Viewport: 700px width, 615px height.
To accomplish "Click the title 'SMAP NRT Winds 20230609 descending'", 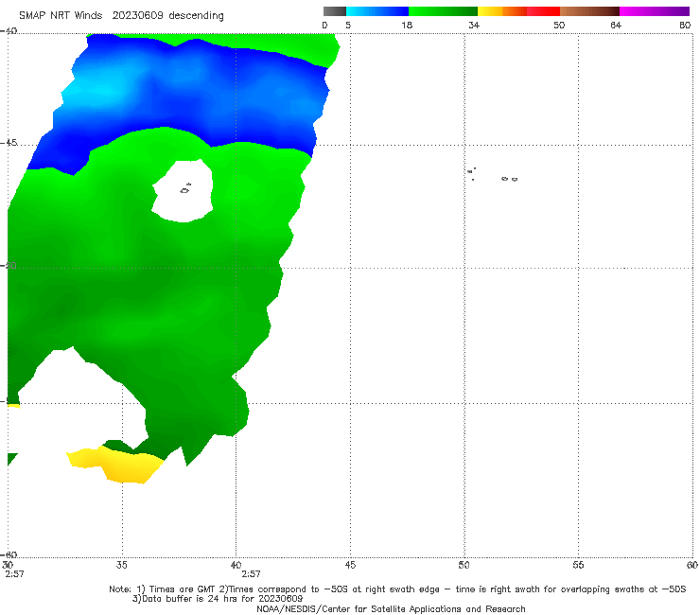I will (121, 16).
